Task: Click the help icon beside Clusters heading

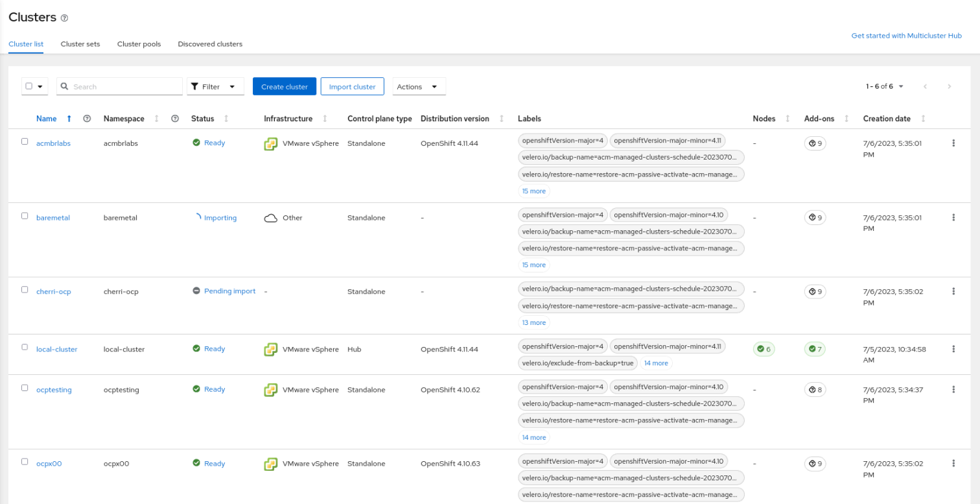Action: click(x=64, y=18)
